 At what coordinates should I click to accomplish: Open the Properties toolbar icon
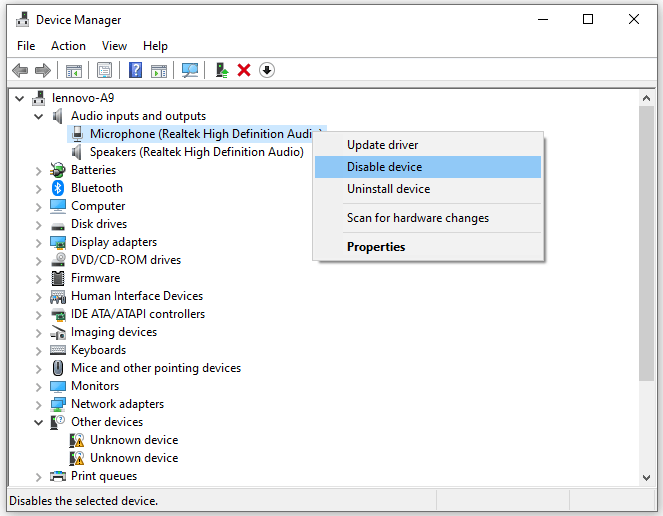(x=104, y=70)
